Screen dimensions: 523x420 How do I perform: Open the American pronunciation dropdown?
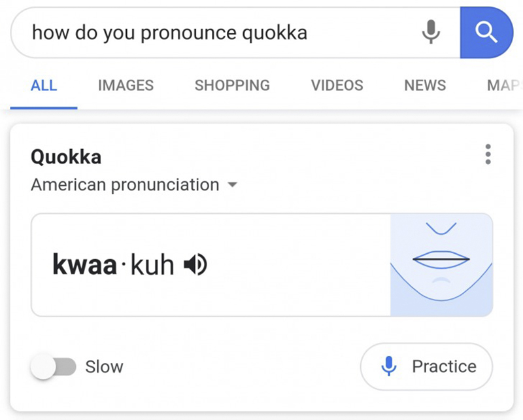125,184
